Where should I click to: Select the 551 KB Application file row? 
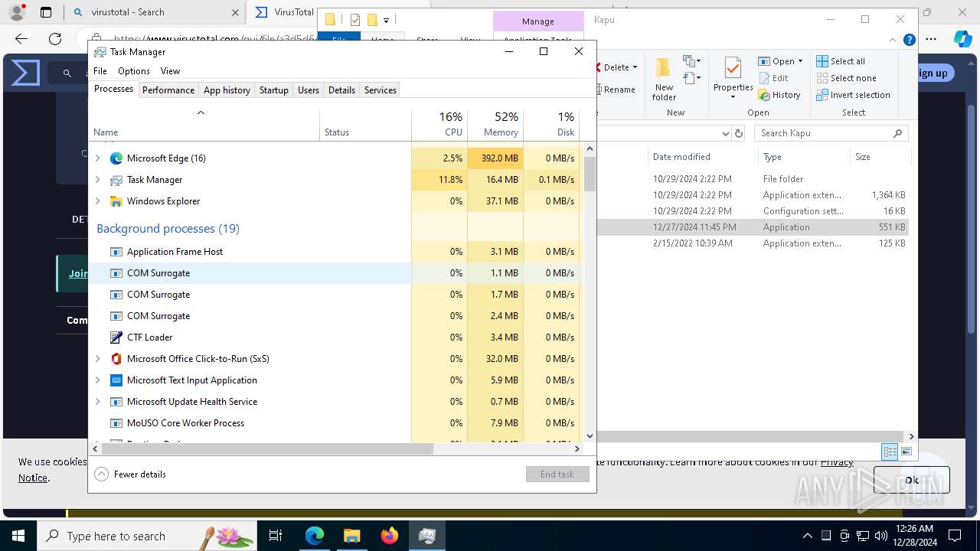point(753,227)
